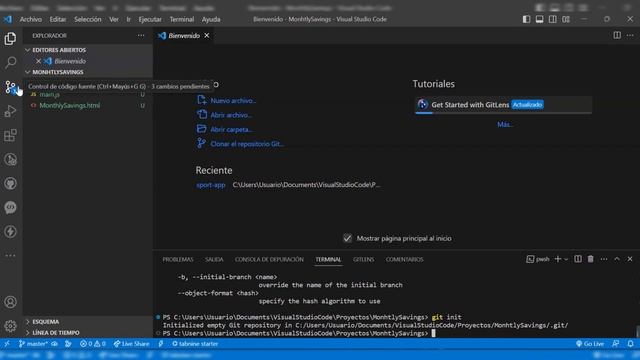Open recent project sport-app
Image resolution: width=640 pixels, height=360 pixels.
211,185
